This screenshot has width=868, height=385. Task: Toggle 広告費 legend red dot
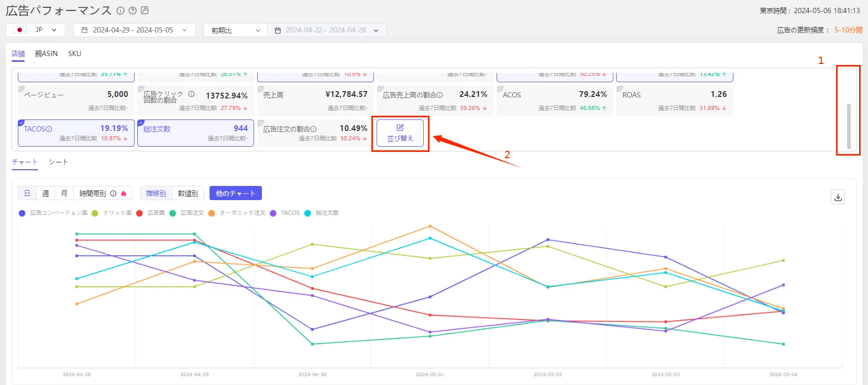pyautogui.click(x=139, y=213)
